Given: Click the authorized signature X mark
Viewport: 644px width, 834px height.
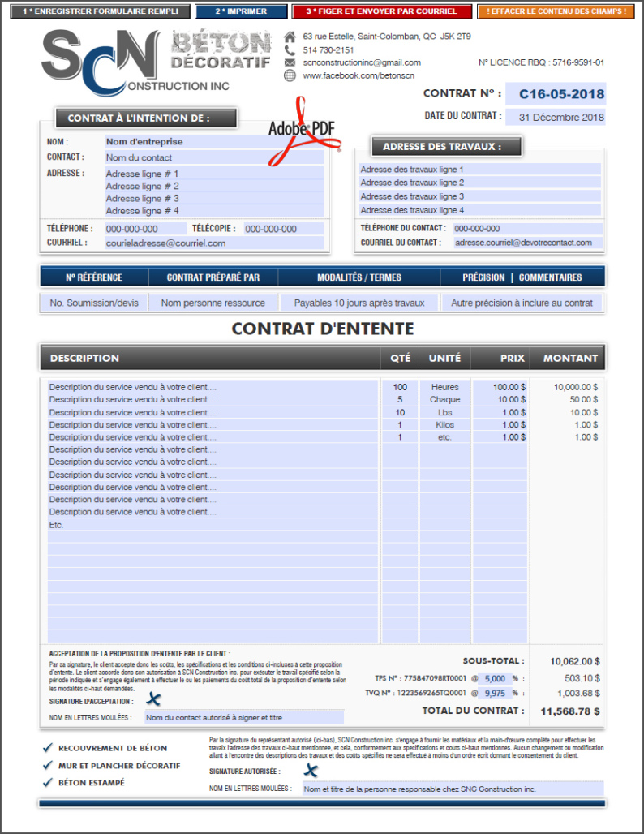Looking at the screenshot, I should tap(311, 771).
